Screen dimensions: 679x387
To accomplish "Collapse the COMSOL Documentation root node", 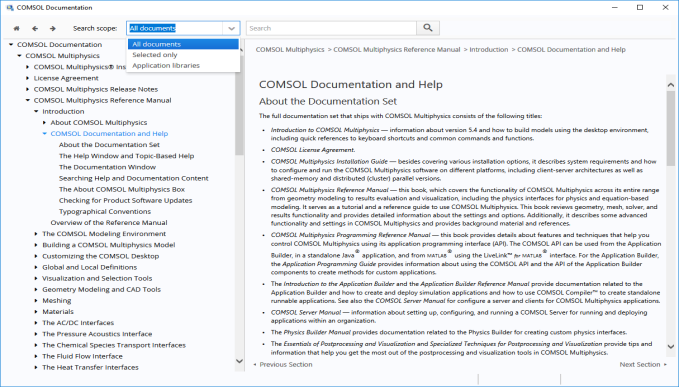I will pyautogui.click(x=11, y=44).
